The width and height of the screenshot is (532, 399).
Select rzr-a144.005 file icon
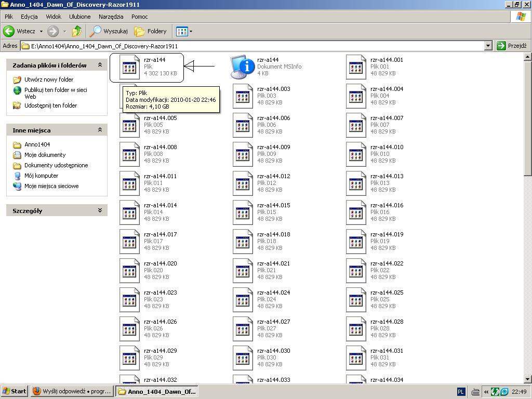pos(129,125)
